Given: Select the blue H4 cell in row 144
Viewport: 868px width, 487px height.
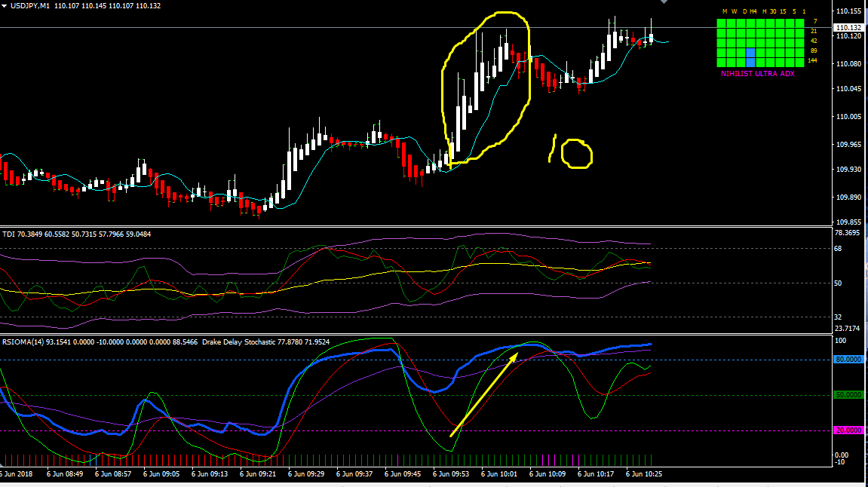Looking at the screenshot, I should click(750, 62).
